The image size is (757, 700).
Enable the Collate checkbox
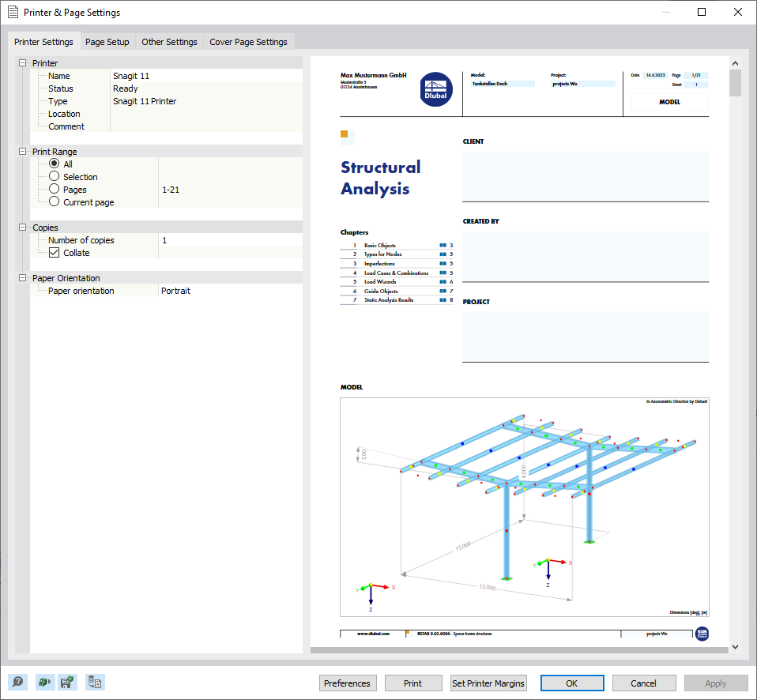[x=54, y=253]
